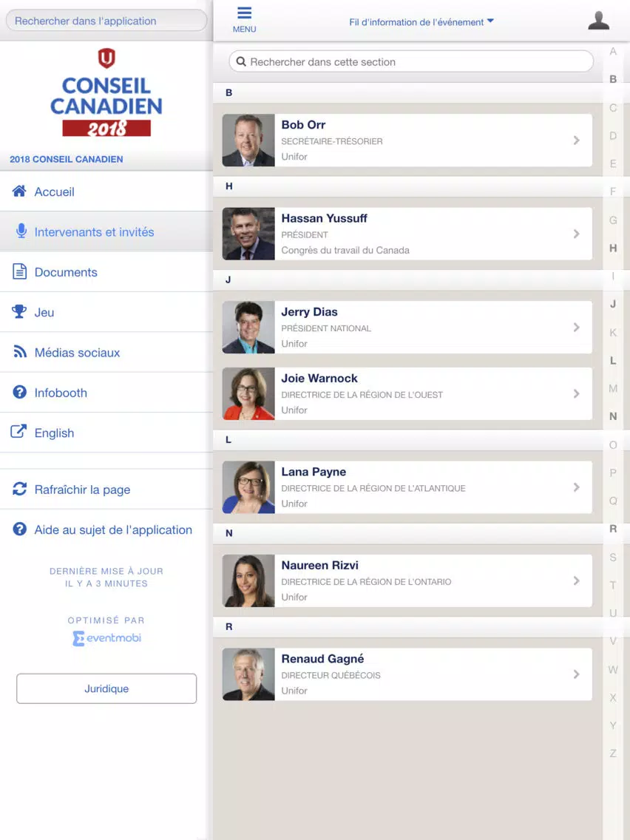The height and width of the screenshot is (840, 630).
Task: Click Joie Warnock's photo thumbnail
Action: [x=248, y=393]
